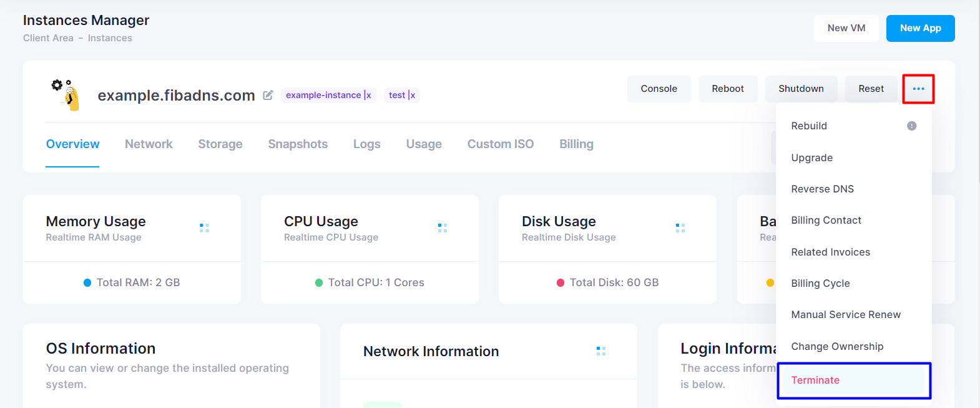Create a New VM
980x408 pixels.
pos(846,28)
